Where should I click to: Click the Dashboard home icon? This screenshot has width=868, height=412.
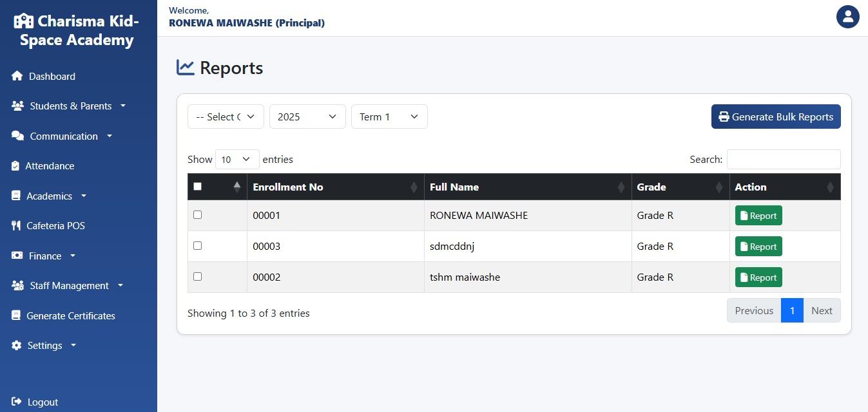(x=17, y=77)
